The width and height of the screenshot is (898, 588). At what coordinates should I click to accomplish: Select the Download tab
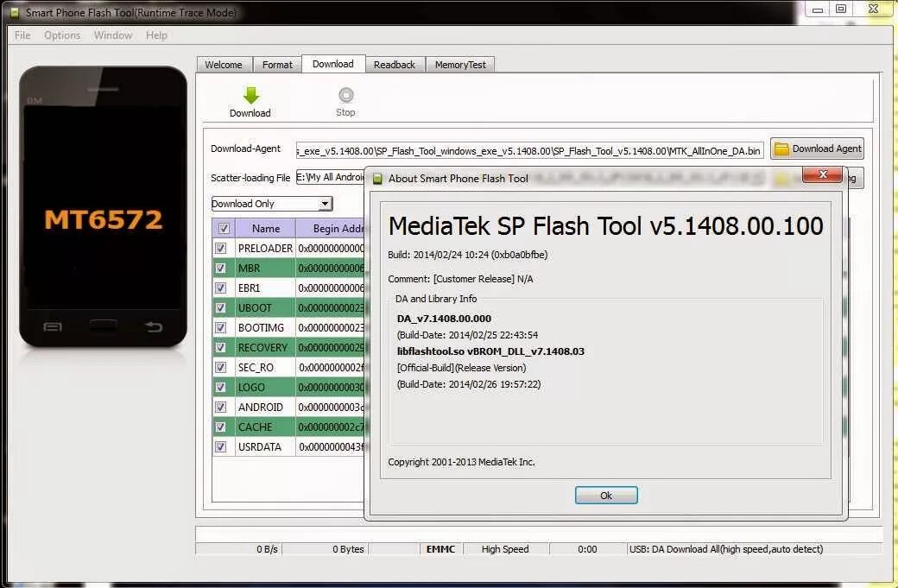[332, 64]
